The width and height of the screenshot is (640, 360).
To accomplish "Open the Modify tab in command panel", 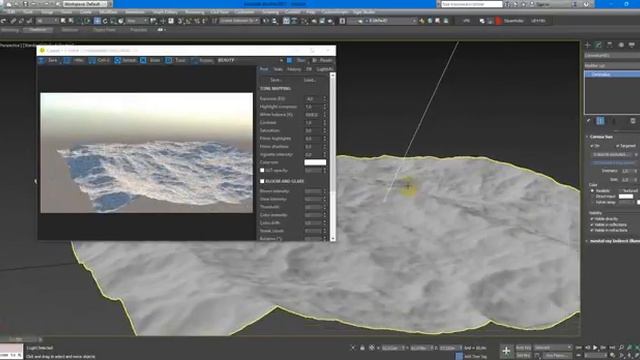I will [x=598, y=44].
